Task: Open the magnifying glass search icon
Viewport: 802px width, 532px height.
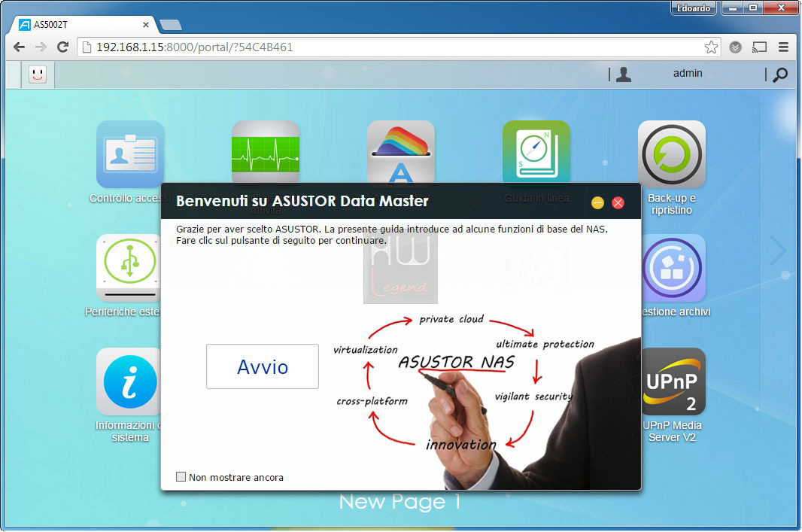Action: click(780, 74)
